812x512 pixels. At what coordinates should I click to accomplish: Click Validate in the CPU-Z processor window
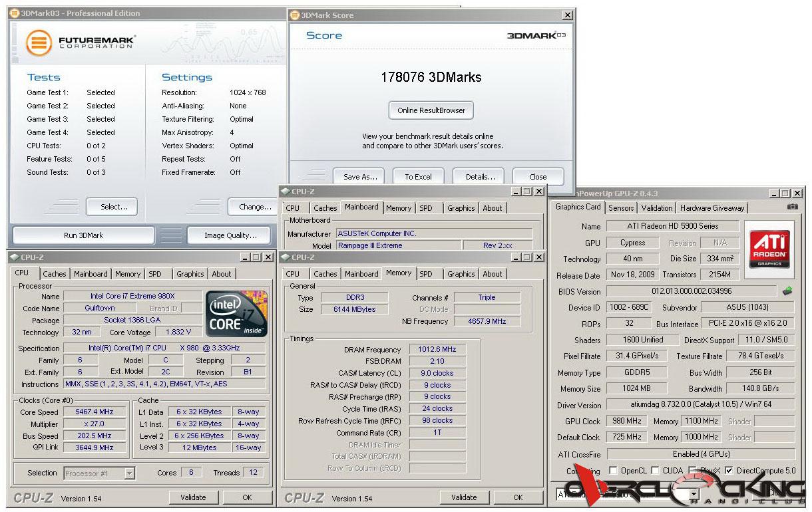[193, 497]
